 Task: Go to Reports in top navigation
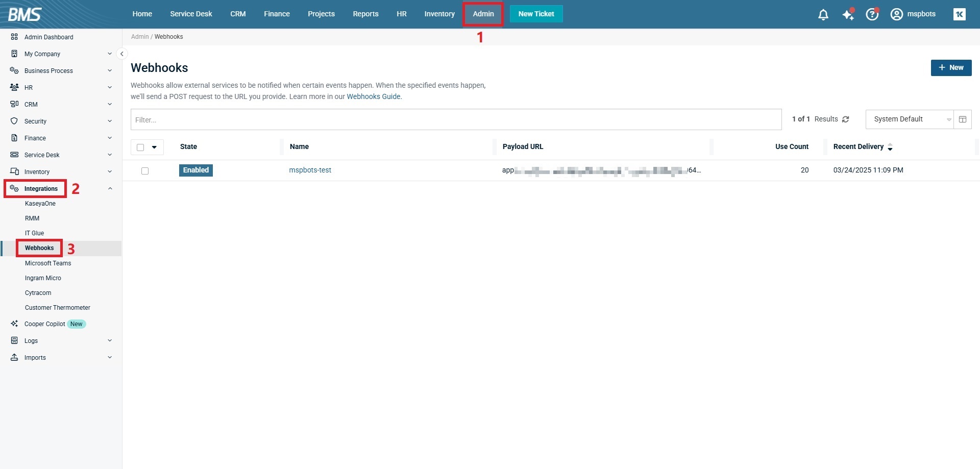pos(365,14)
